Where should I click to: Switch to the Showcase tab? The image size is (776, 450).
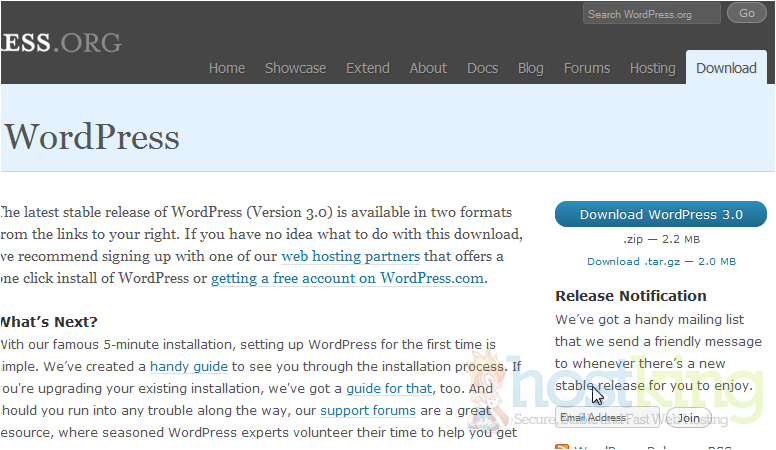[295, 68]
